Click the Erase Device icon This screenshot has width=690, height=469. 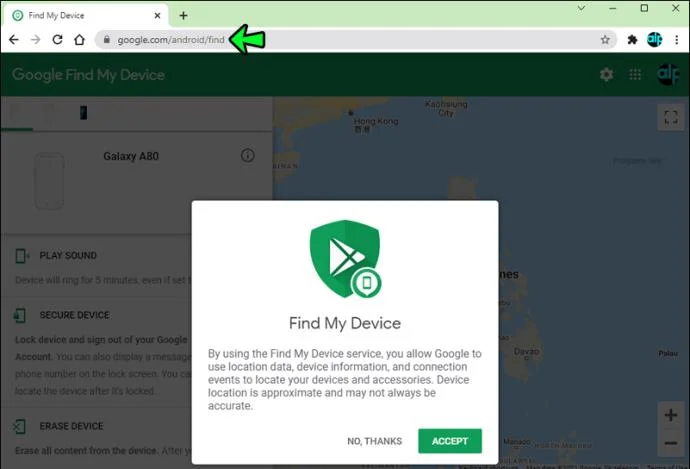click(20, 426)
